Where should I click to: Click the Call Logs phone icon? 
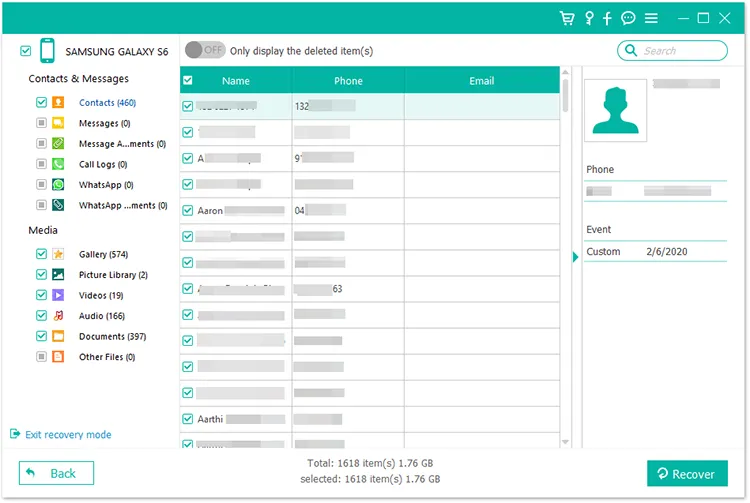(58, 164)
